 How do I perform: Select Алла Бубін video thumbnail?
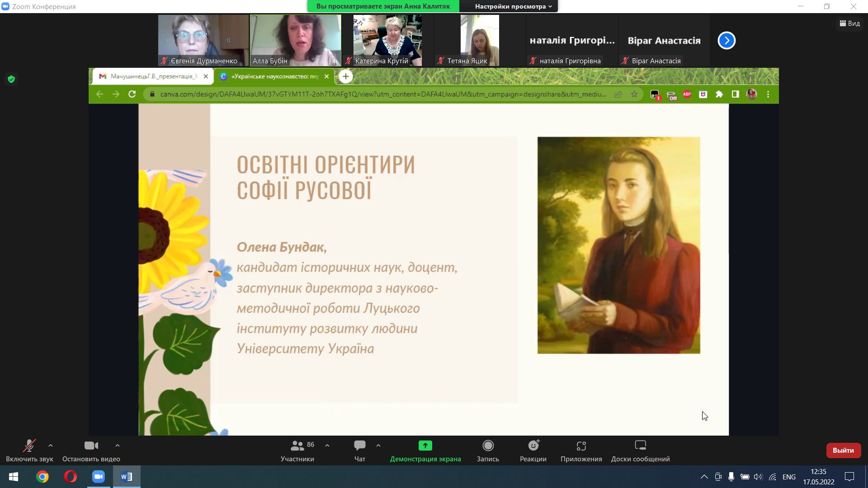(296, 40)
